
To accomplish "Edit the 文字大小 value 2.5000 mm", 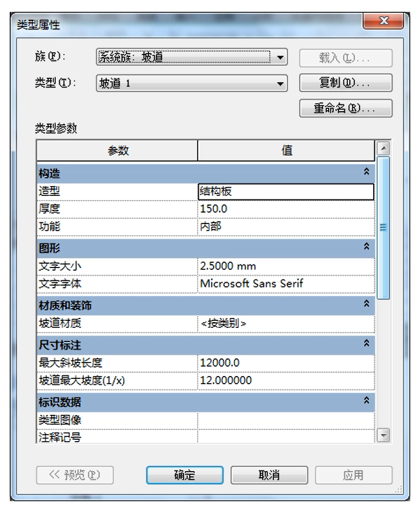I will click(x=285, y=266).
